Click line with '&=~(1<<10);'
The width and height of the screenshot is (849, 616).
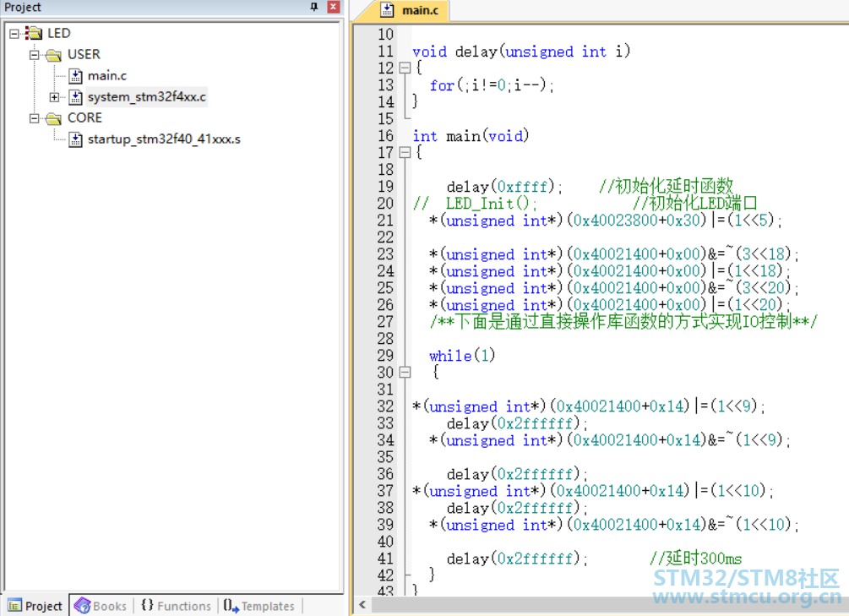pyautogui.click(x=614, y=525)
